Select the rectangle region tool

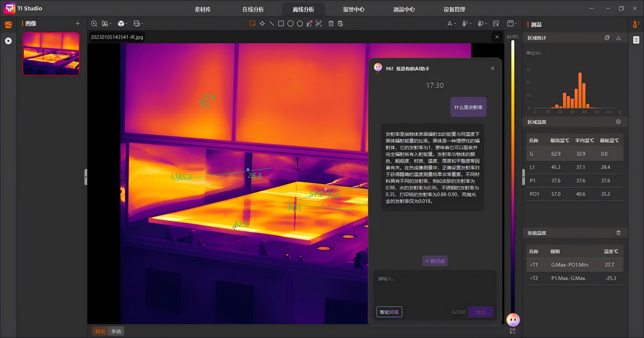pos(281,23)
